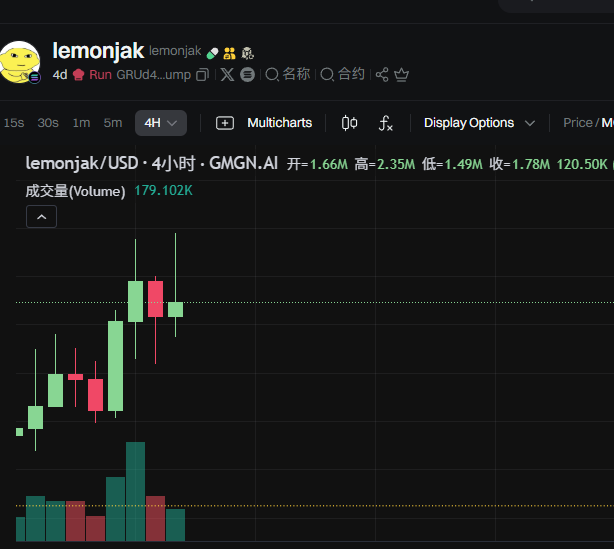Click contract address GRUd4...ump
The image size is (614, 549).
[154, 75]
